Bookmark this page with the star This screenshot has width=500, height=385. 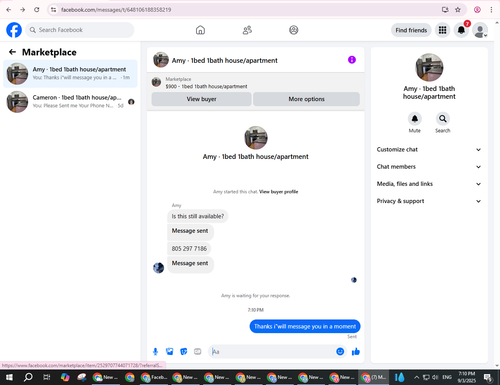click(x=458, y=10)
